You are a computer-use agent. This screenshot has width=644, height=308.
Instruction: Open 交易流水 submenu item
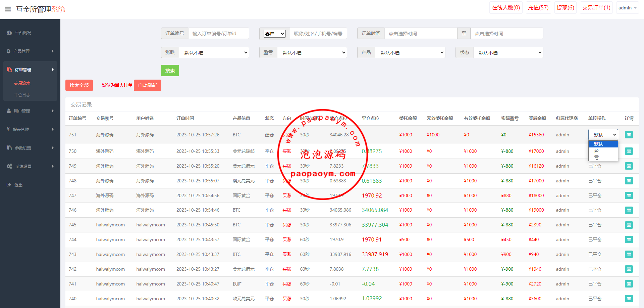[x=22, y=83]
